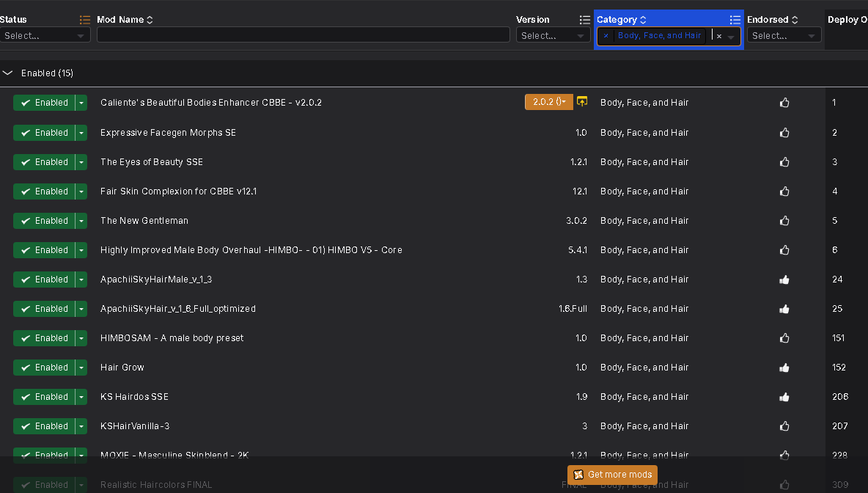Click the Version column header
The image size is (868, 493).
point(532,20)
